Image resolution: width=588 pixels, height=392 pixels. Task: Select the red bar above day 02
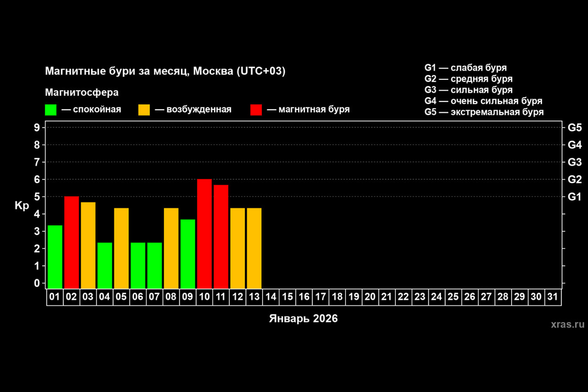click(x=72, y=242)
